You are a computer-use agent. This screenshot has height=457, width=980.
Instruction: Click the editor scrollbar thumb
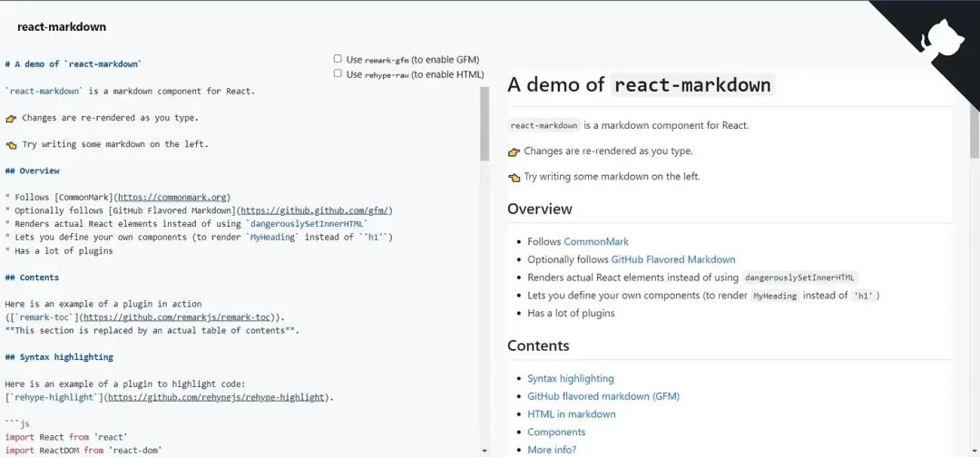coord(485,123)
